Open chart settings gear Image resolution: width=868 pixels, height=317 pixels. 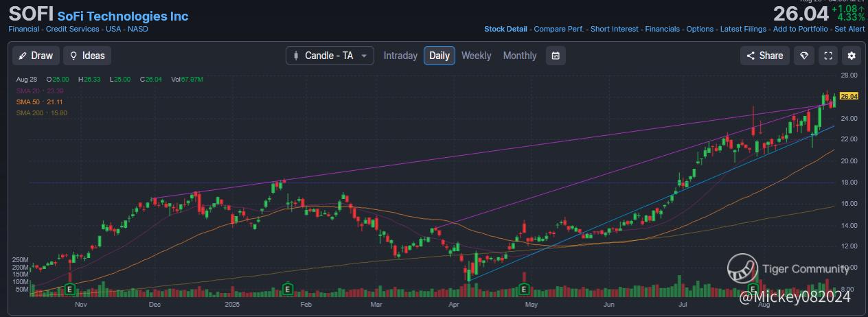[x=852, y=56]
